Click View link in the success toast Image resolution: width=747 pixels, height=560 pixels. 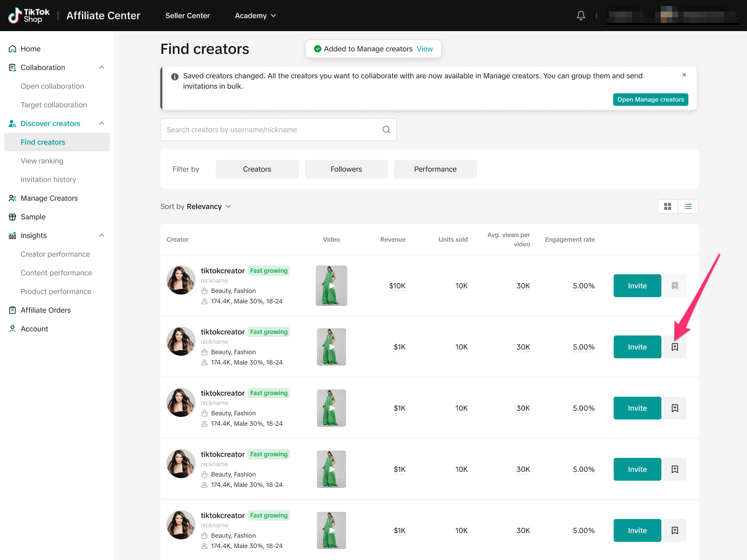[x=424, y=49]
